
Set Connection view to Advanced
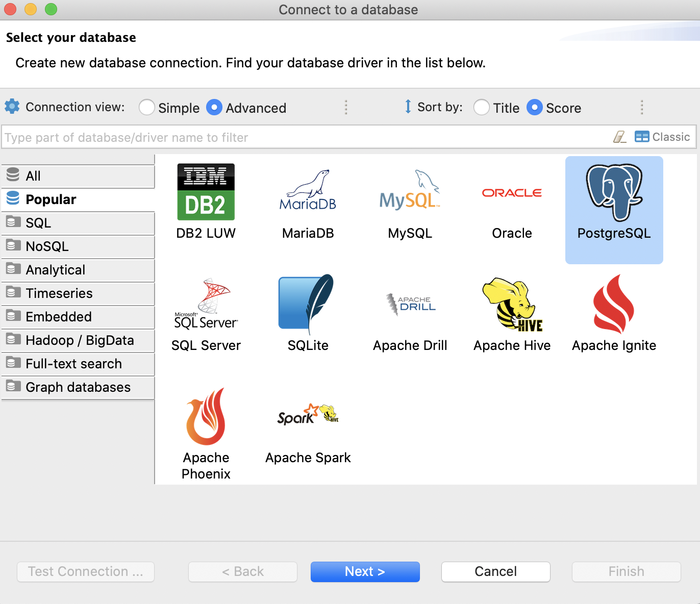(246, 108)
